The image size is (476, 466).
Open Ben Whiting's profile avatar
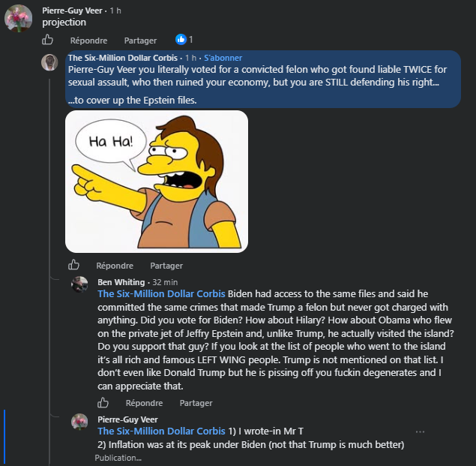[x=79, y=284]
